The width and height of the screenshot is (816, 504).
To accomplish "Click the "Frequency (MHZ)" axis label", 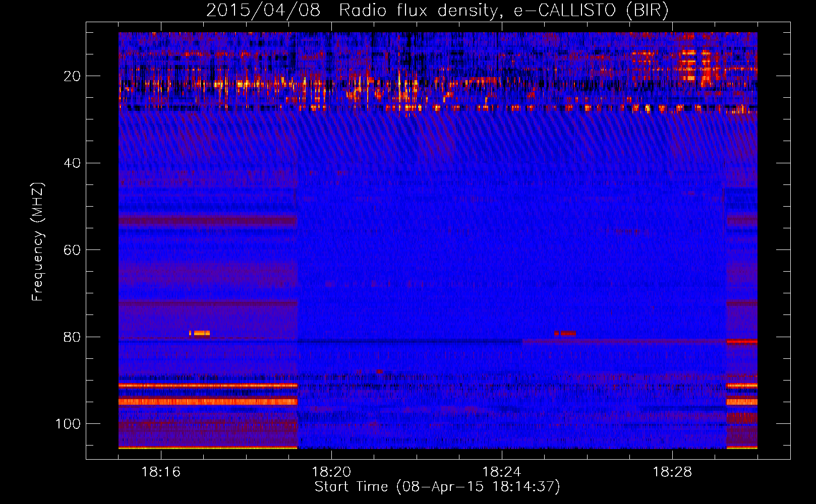I will tap(38, 241).
